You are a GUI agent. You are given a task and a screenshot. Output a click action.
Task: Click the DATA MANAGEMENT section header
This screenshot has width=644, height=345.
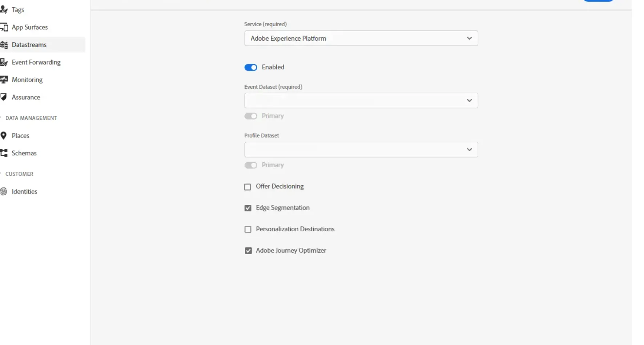click(31, 118)
